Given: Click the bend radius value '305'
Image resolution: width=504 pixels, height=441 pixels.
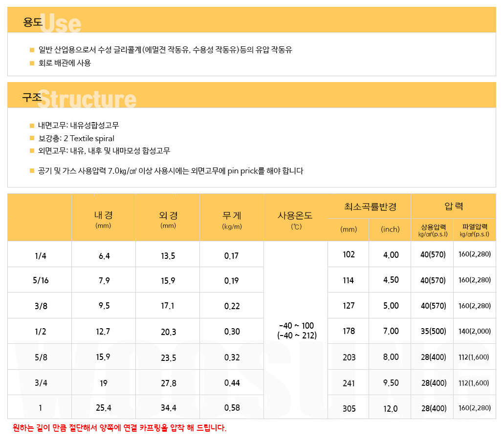Looking at the screenshot, I should (x=349, y=409).
